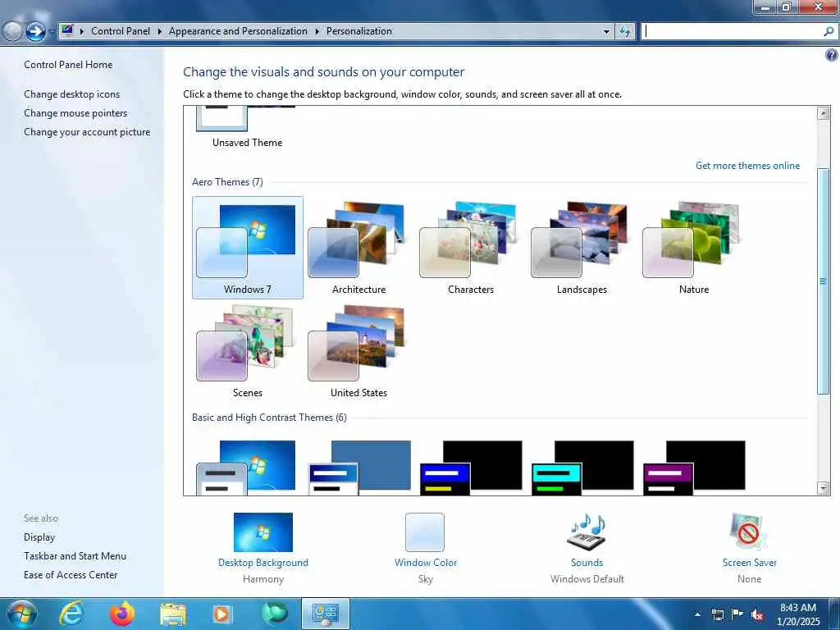Image resolution: width=840 pixels, height=630 pixels.
Task: Expand dropdown arrow after Control Panel breadcrumb
Action: click(160, 32)
